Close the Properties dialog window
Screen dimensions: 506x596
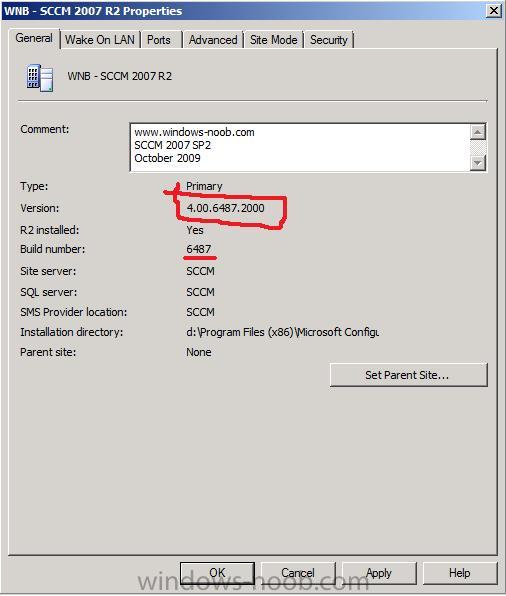tap(493, 10)
